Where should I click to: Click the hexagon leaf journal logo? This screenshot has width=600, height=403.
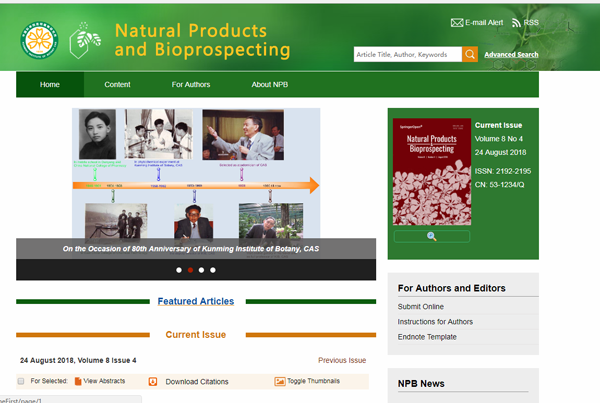[x=85, y=40]
